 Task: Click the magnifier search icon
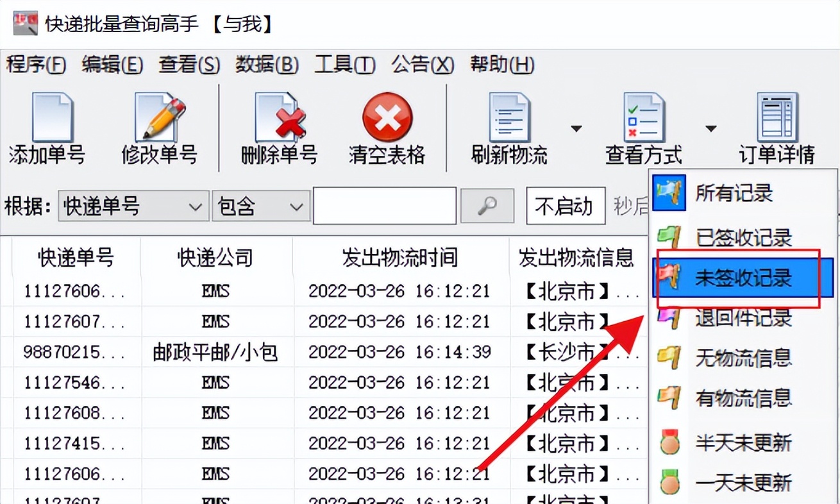[487, 205]
